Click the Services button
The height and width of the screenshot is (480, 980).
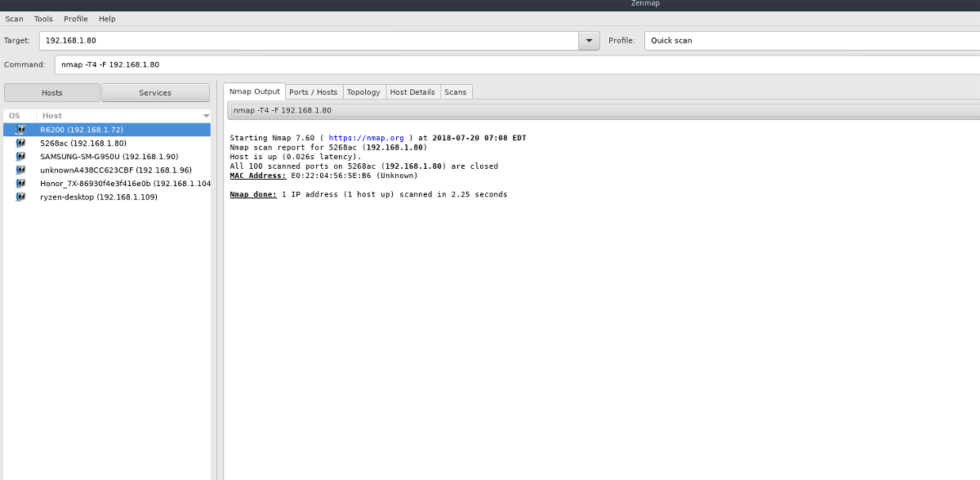click(155, 92)
